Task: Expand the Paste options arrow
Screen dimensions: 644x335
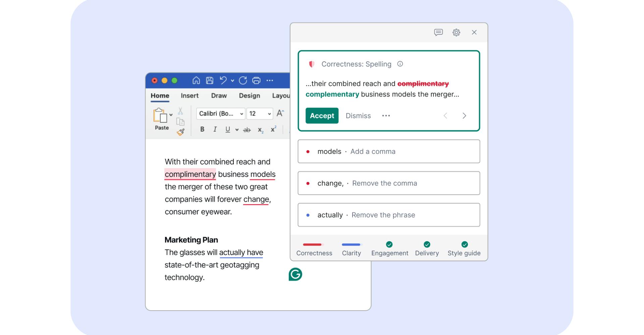Action: 171,114
